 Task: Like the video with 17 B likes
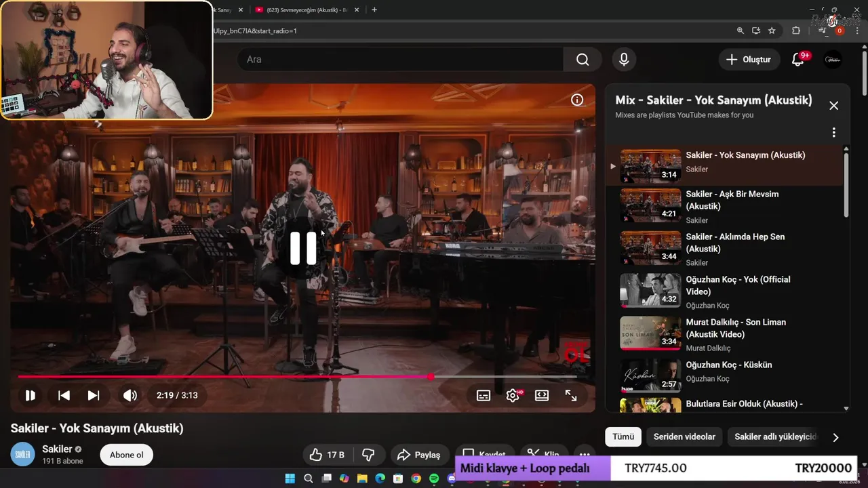tap(327, 455)
